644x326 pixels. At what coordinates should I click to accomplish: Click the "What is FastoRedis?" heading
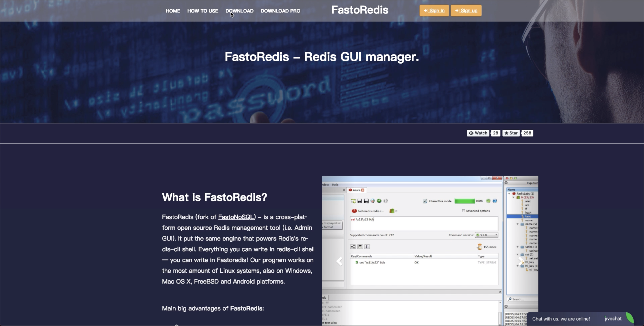[214, 197]
